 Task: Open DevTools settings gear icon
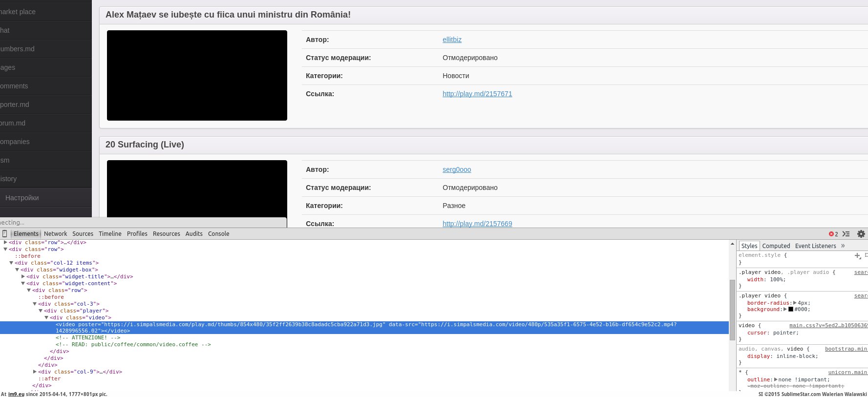(861, 234)
